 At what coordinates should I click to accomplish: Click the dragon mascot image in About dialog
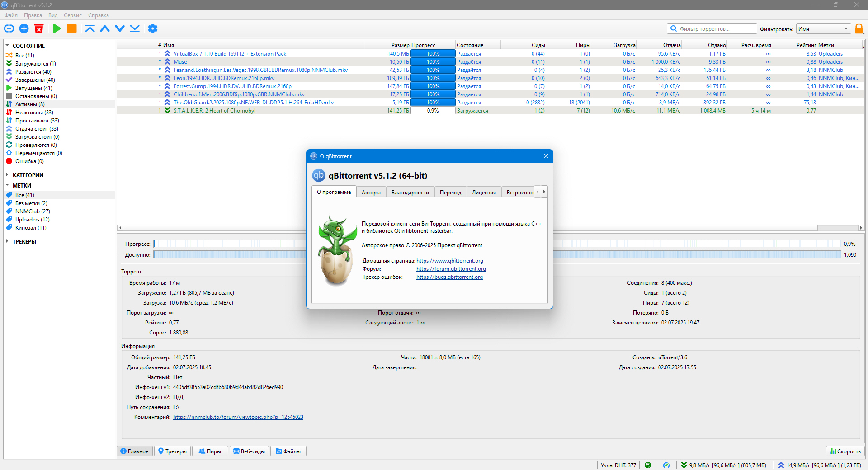[337, 251]
